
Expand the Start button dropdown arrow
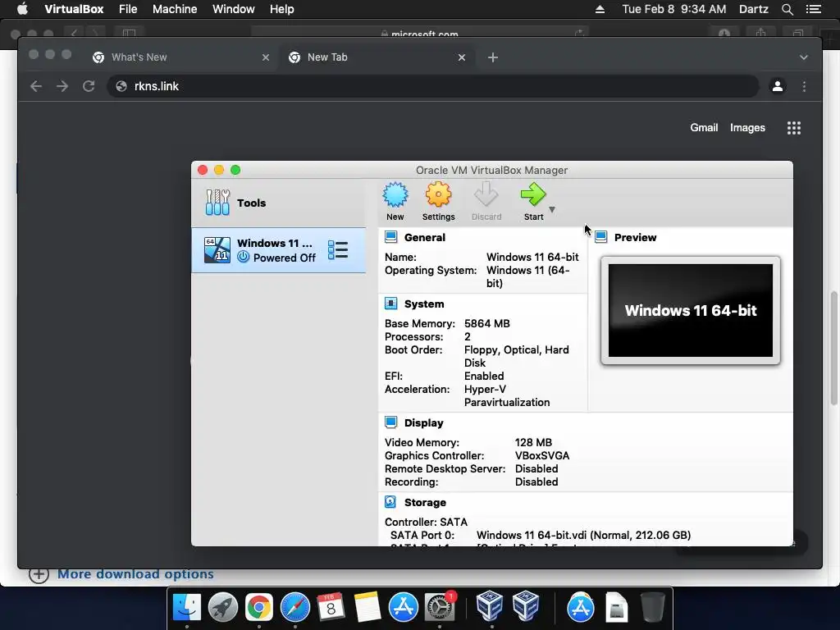552,209
